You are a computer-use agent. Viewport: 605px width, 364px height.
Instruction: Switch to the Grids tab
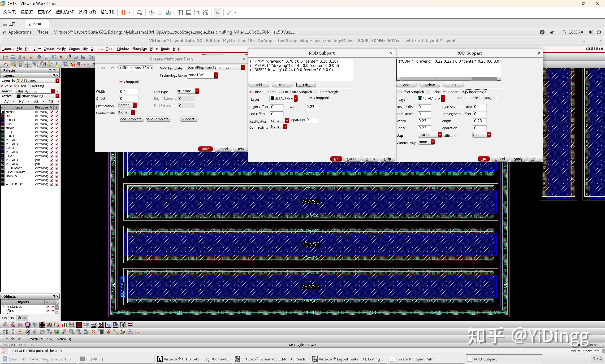point(22,318)
